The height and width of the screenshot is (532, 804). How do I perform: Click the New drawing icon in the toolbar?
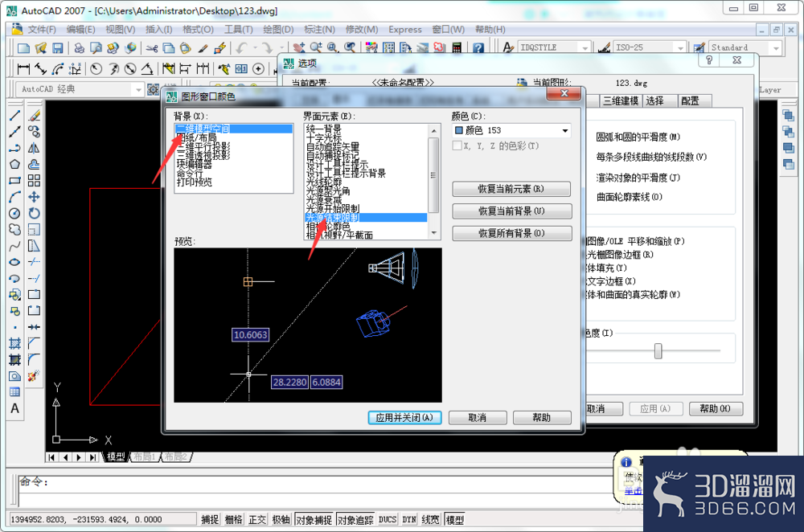click(x=23, y=48)
